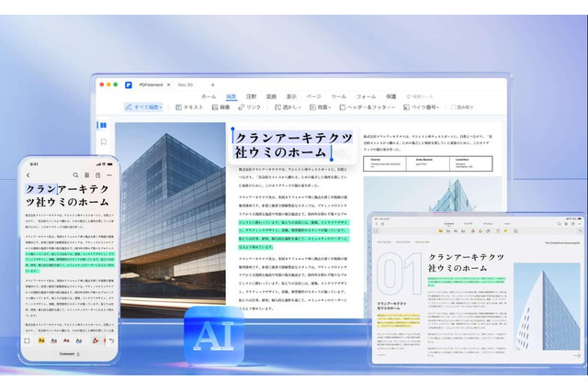This screenshot has width=588, height=391.
Task: Open the 表示 tab
Action: coord(291,96)
